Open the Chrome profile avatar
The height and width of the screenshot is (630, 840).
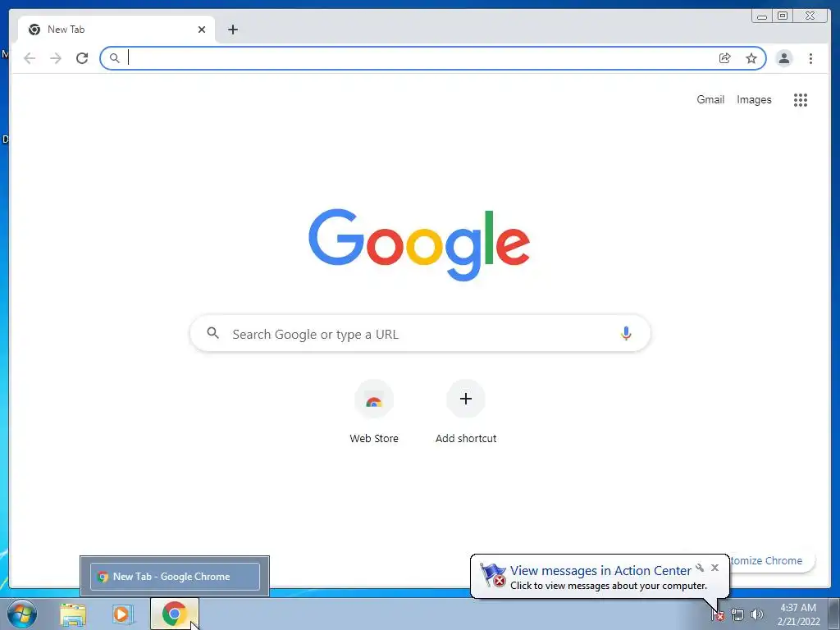pos(783,58)
